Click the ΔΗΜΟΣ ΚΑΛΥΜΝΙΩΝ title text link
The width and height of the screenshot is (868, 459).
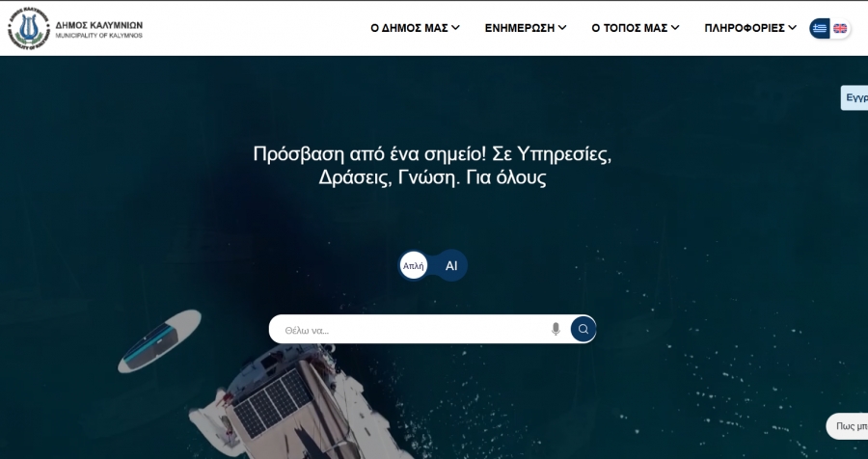(x=99, y=24)
